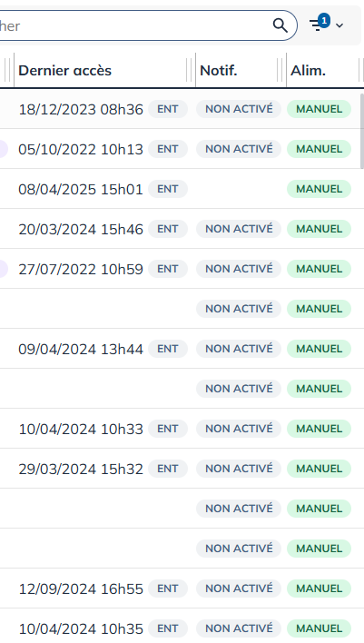Select the Alim. column header

coord(308,71)
